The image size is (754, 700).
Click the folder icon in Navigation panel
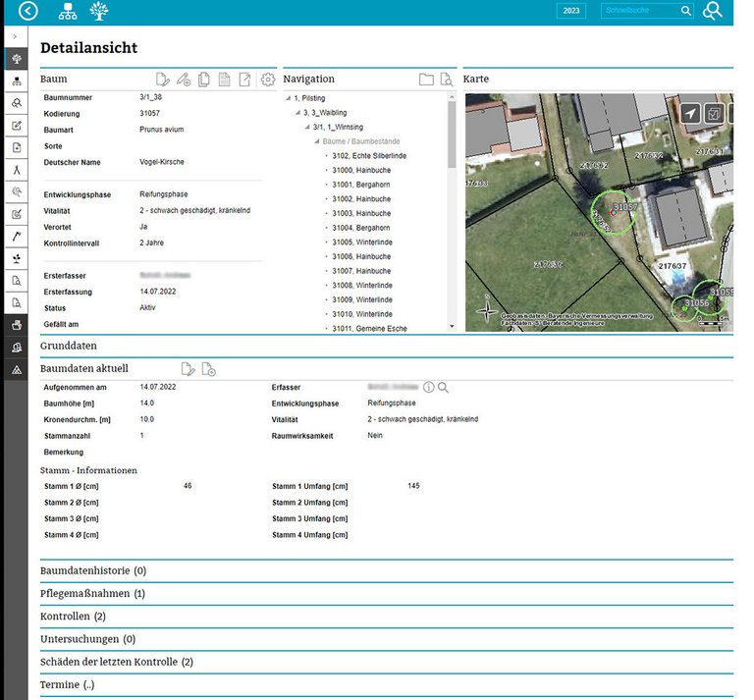(426, 80)
